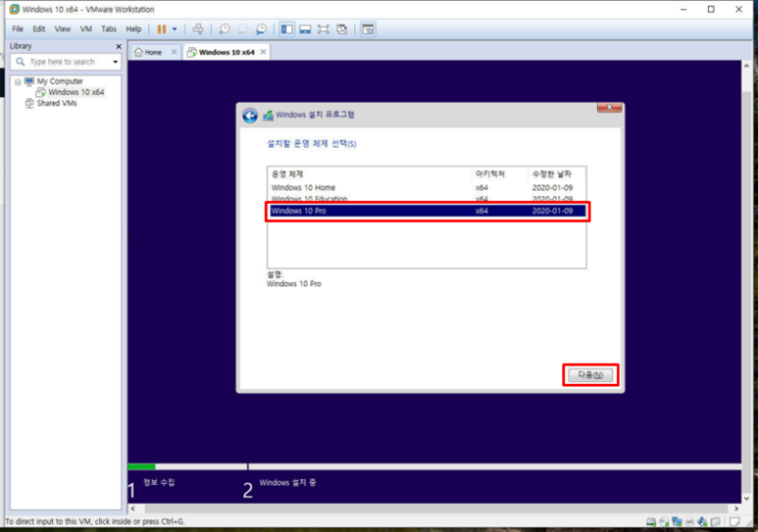Select My Computer in Library
758x532 pixels.
[x=60, y=81]
